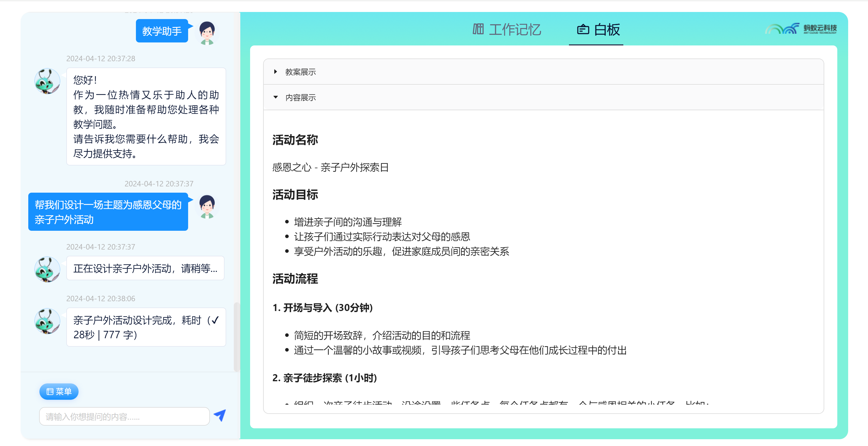This screenshot has width=868, height=446.
Task: Switch to the 工作记忆 tab
Action: (x=507, y=30)
